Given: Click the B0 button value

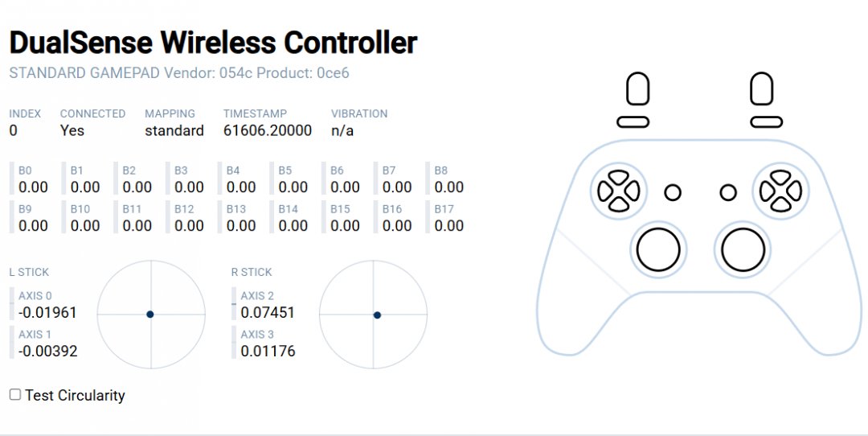Looking at the screenshot, I should click(33, 187).
